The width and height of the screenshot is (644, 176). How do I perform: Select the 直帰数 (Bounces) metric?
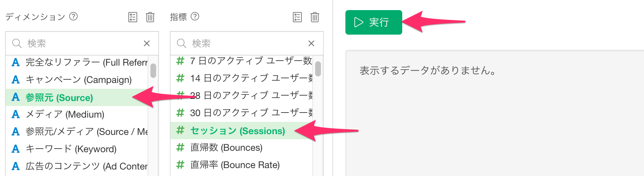pos(241,148)
